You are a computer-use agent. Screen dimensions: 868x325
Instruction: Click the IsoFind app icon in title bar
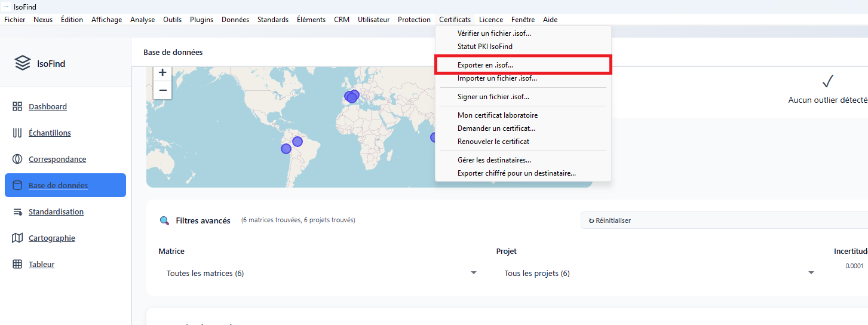[x=6, y=6]
